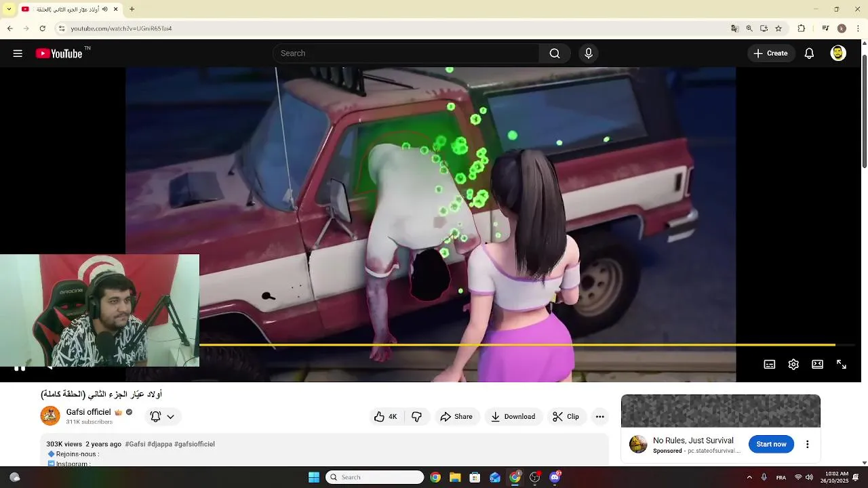The height and width of the screenshot is (488, 868).
Task: Open the account avatar menu
Action: (x=838, y=54)
